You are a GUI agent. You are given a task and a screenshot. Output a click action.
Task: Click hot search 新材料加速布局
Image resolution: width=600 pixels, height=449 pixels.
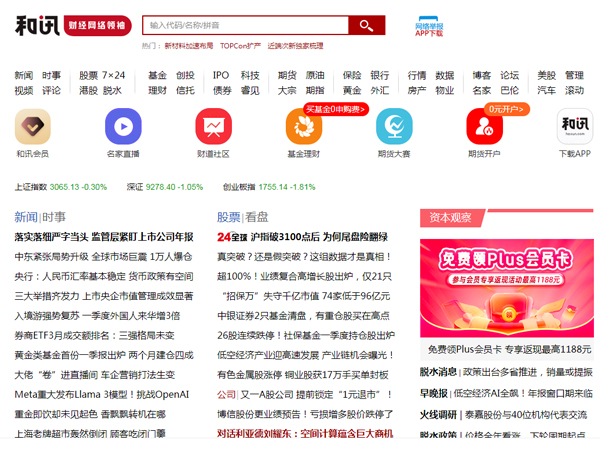(189, 46)
